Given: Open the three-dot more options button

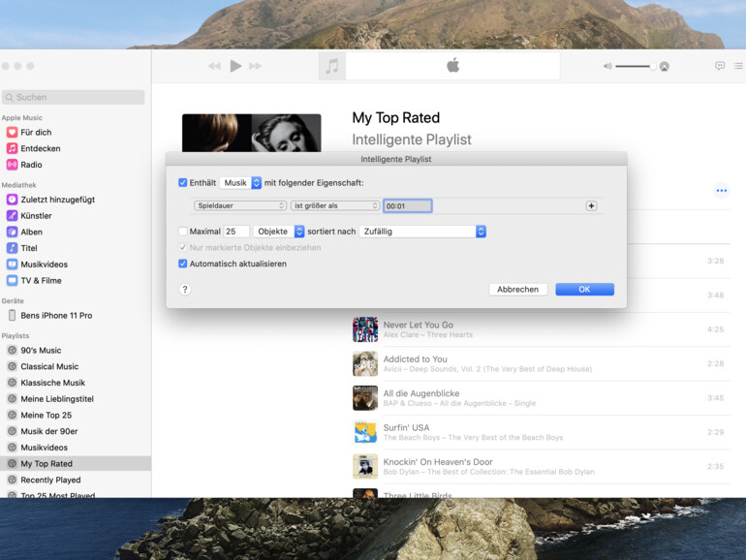Looking at the screenshot, I should (721, 191).
